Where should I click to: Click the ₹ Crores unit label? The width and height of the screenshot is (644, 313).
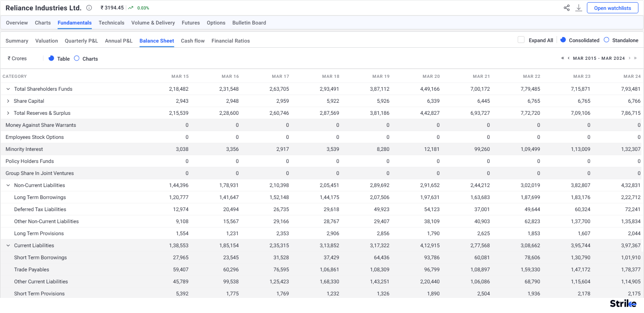17,58
